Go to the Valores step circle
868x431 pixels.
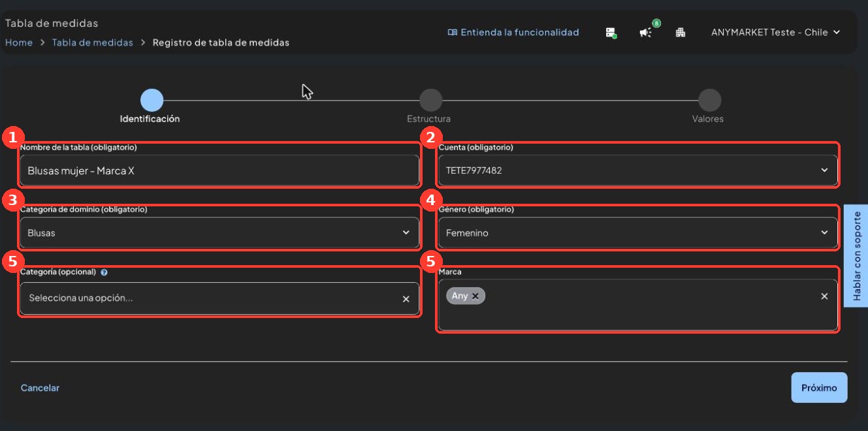tap(709, 101)
